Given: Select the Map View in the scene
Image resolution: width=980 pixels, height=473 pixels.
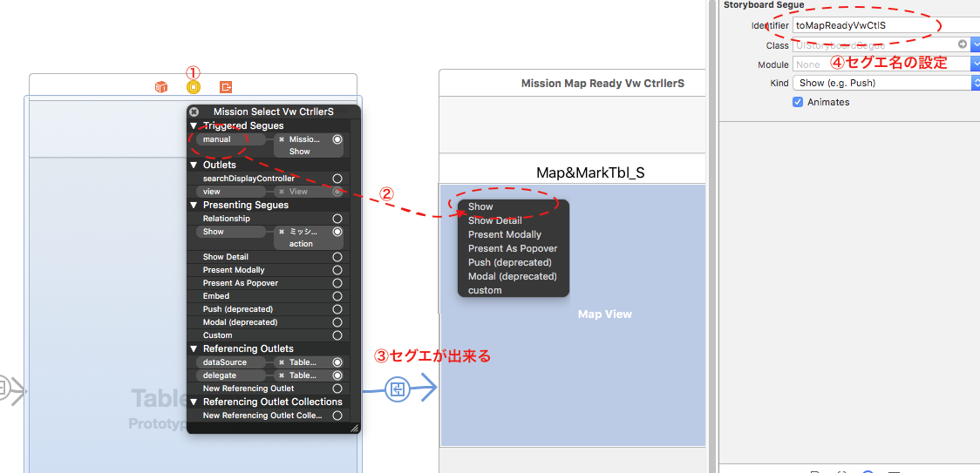Looking at the screenshot, I should [604, 314].
